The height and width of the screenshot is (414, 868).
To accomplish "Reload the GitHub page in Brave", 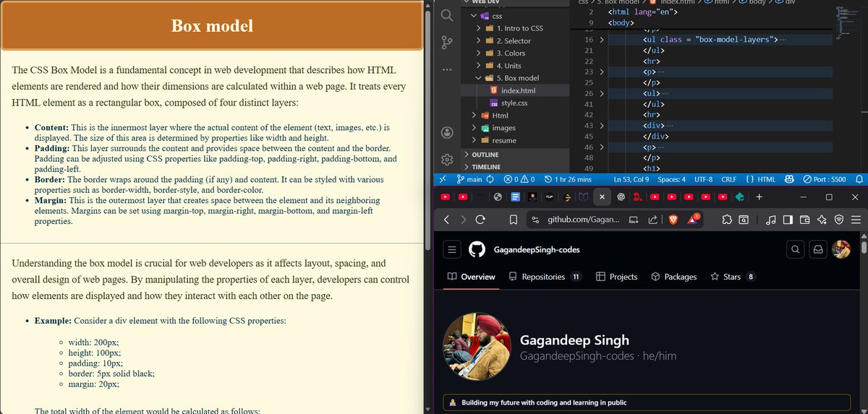I will click(x=480, y=220).
